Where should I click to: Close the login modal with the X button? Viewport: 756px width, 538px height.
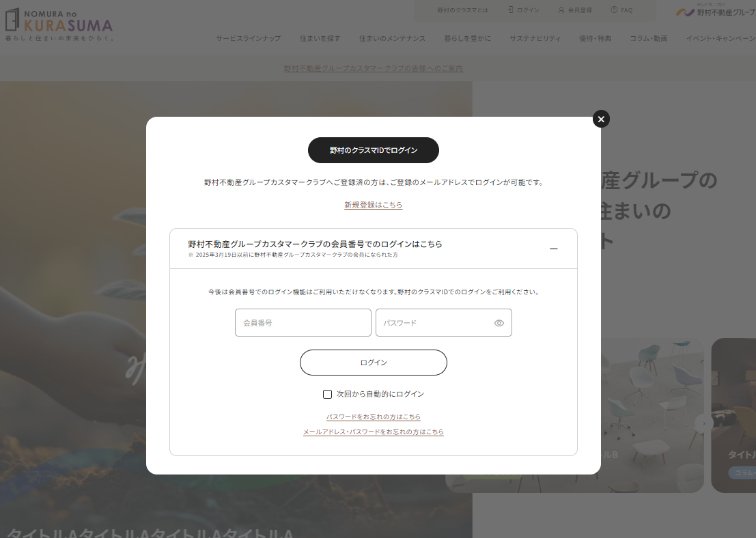pos(601,119)
